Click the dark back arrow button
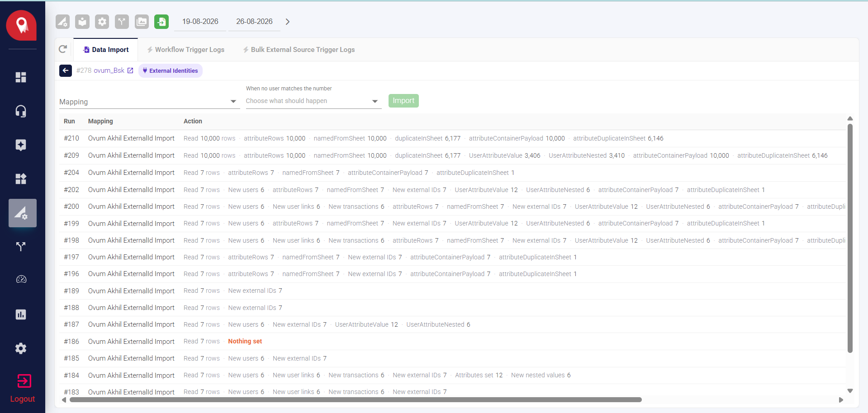The width and height of the screenshot is (868, 413). click(66, 70)
